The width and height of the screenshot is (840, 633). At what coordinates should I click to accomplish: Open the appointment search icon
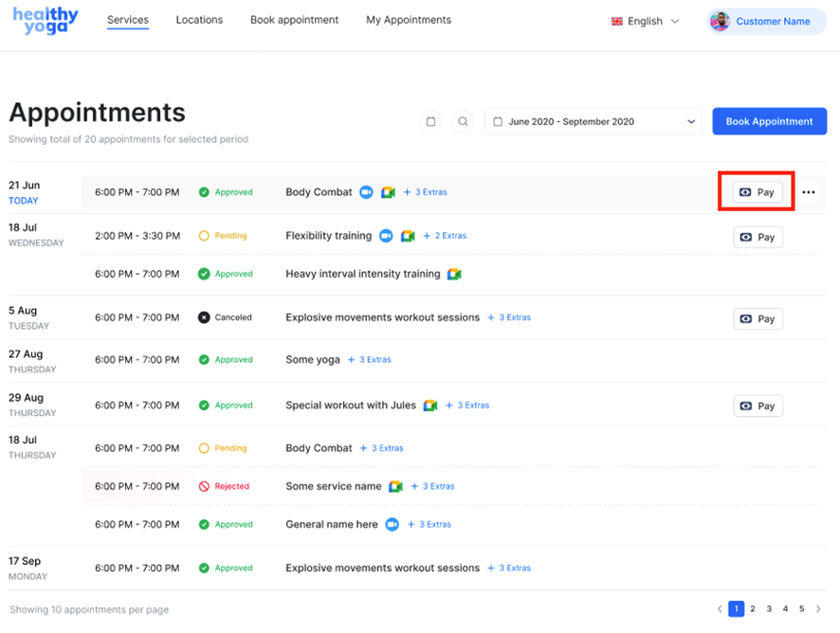[x=463, y=121]
